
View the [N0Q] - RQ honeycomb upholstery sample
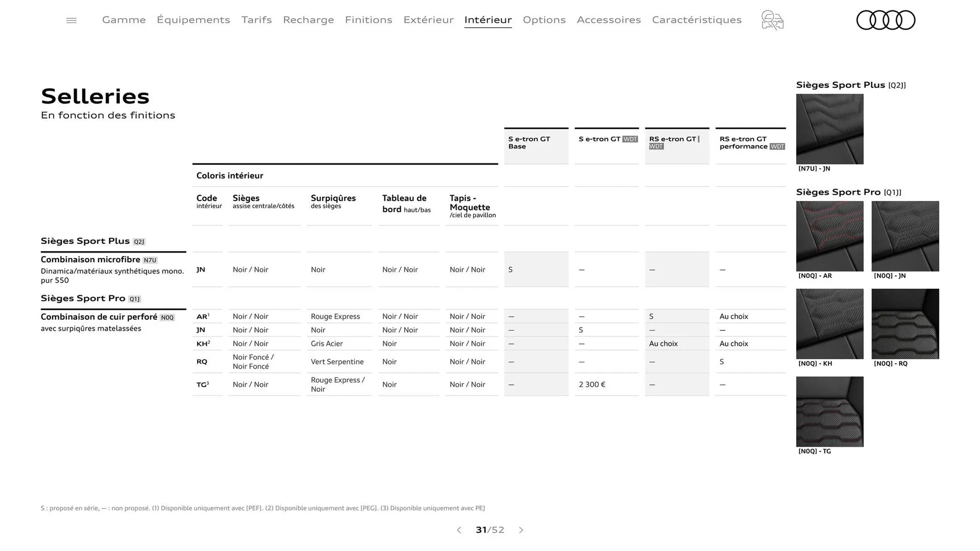pyautogui.click(x=904, y=323)
